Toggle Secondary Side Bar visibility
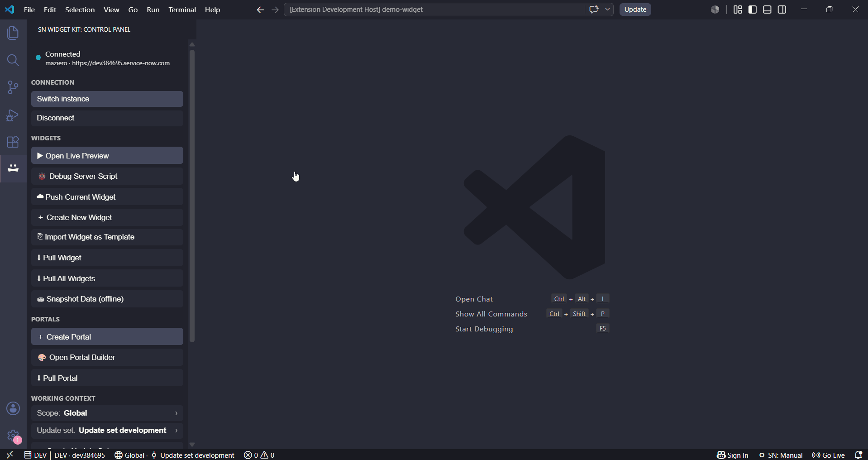Viewport: 868px width, 460px height. click(x=782, y=10)
